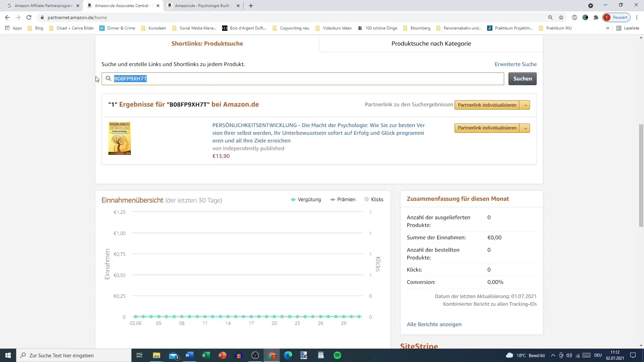Click the Windows taskbar search box

point(74,355)
